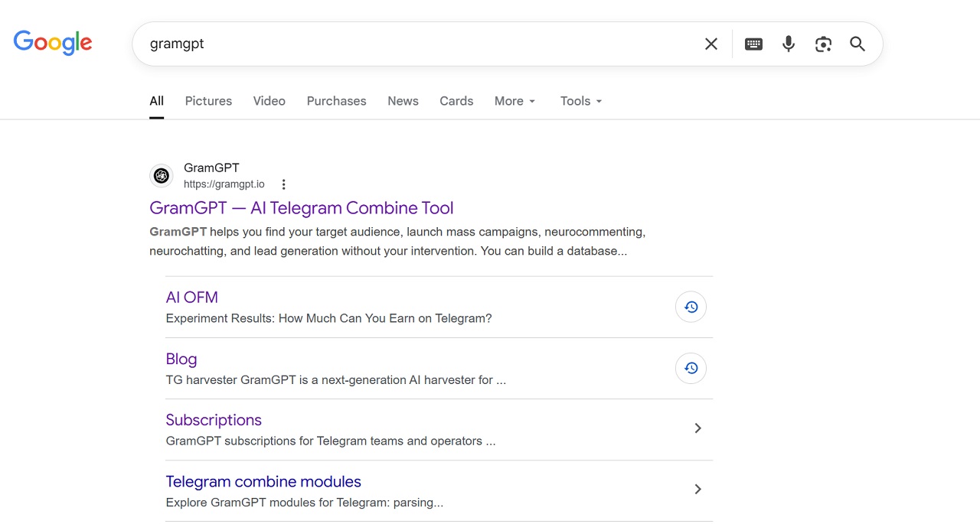Image resolution: width=980 pixels, height=524 pixels.
Task: Clear the search query with the X icon
Action: click(711, 44)
